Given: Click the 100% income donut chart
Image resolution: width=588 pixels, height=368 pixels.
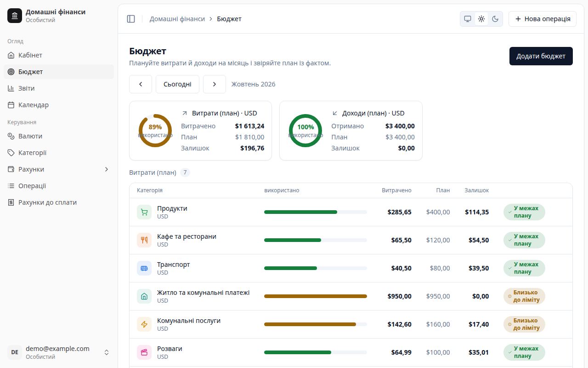Looking at the screenshot, I should pos(305,131).
